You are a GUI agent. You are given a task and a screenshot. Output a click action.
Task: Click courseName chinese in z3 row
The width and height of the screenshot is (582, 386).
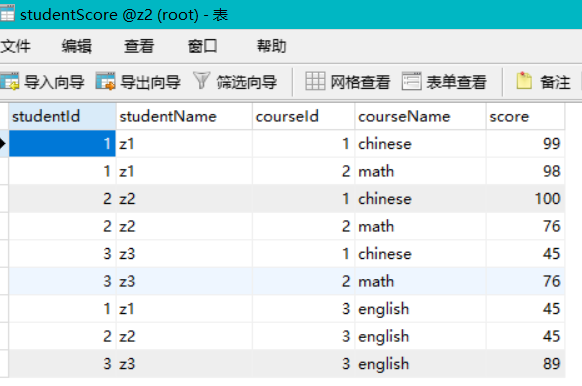(421, 253)
